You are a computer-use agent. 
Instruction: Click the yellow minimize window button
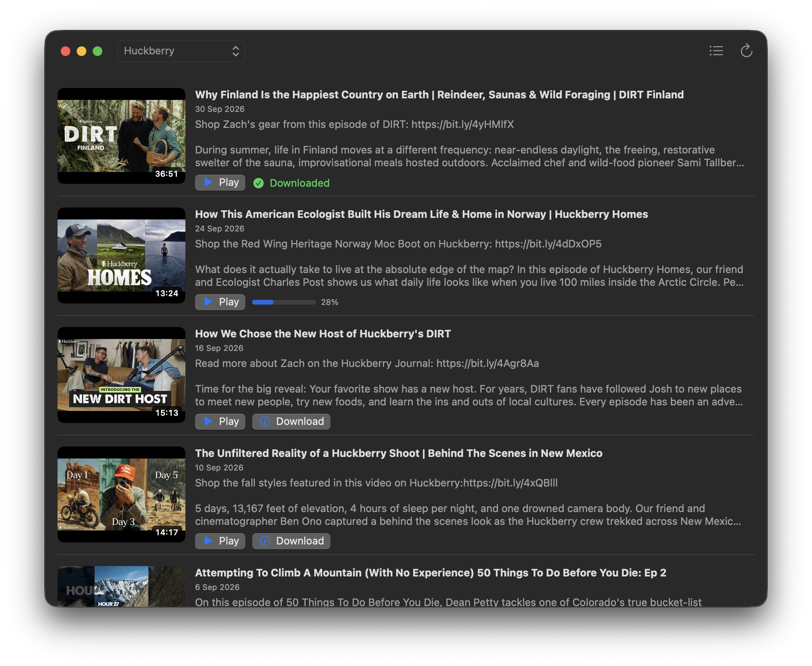click(x=82, y=51)
